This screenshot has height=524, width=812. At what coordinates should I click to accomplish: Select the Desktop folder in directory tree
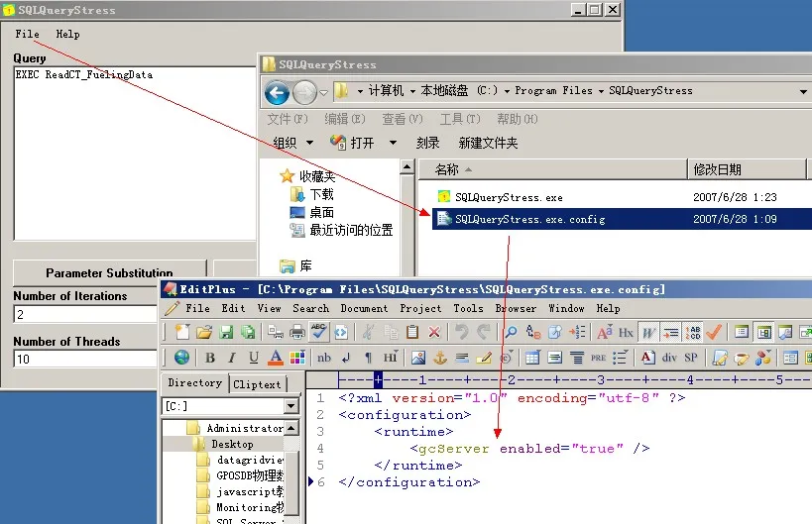pyautogui.click(x=232, y=444)
